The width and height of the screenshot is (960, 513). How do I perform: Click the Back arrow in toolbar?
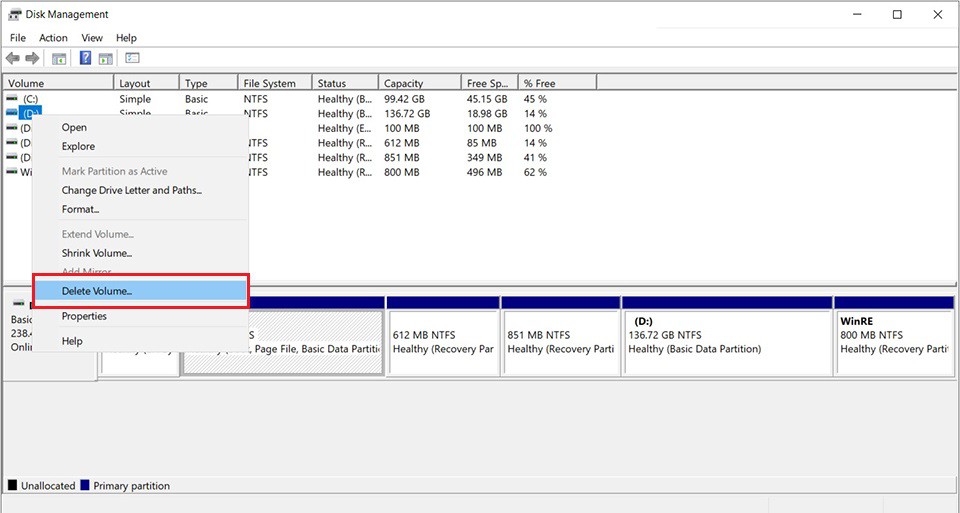click(x=13, y=59)
